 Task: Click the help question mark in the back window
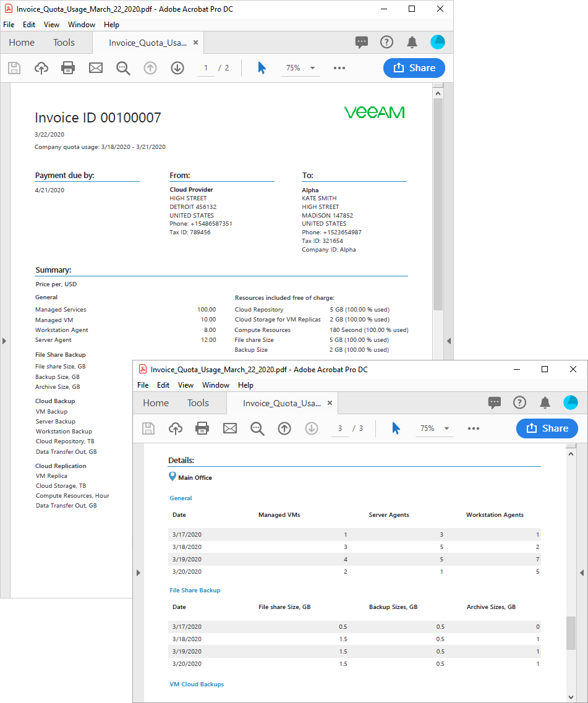click(386, 42)
